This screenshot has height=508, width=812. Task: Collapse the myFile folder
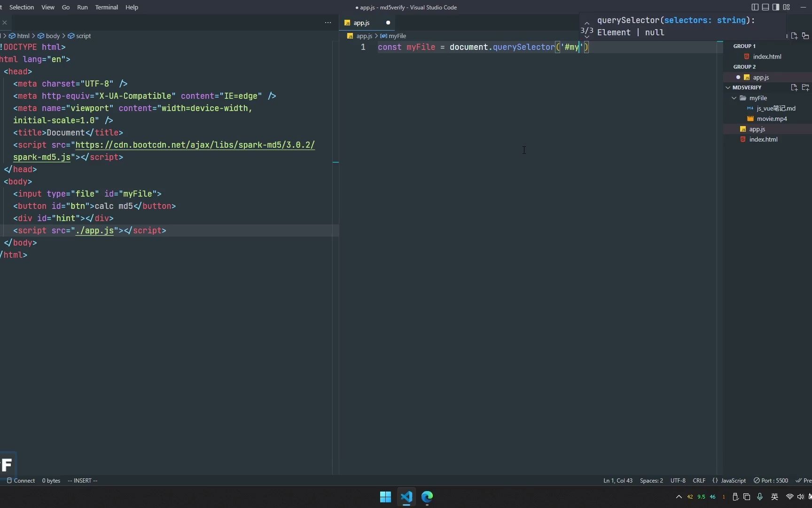[734, 98]
